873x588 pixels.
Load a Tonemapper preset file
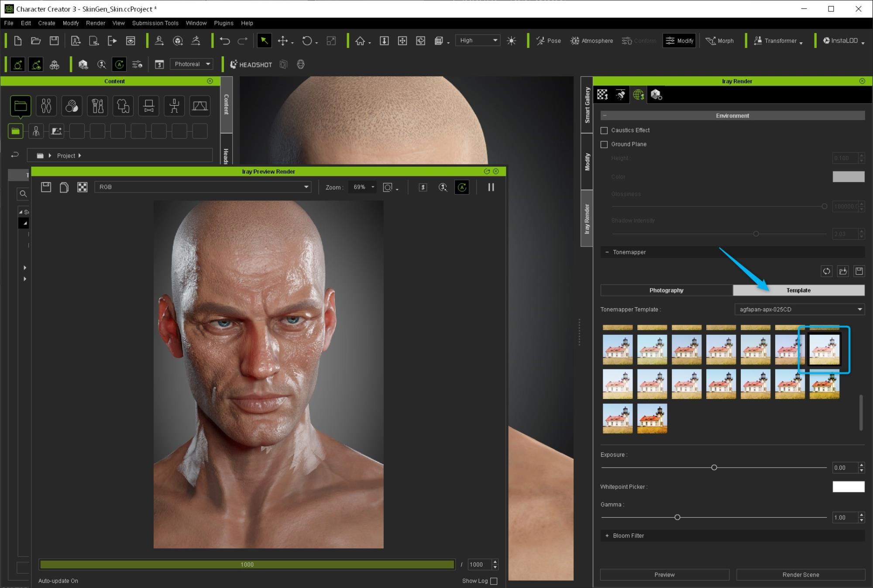[843, 271]
